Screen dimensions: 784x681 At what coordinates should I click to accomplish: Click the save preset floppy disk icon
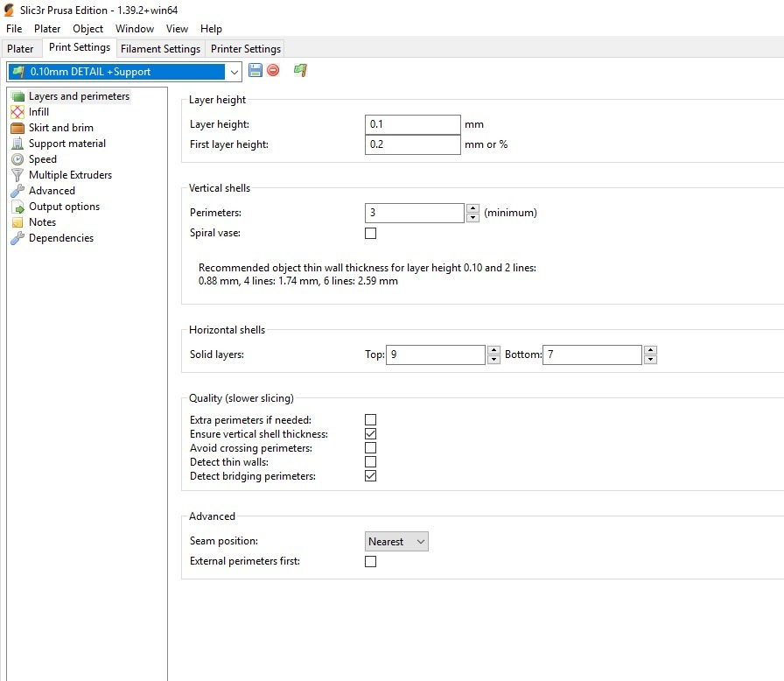[255, 70]
